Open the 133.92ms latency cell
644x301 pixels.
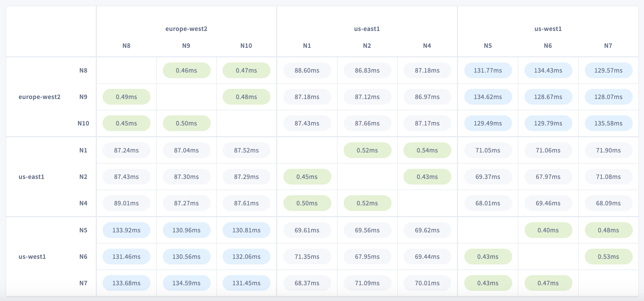click(x=126, y=230)
